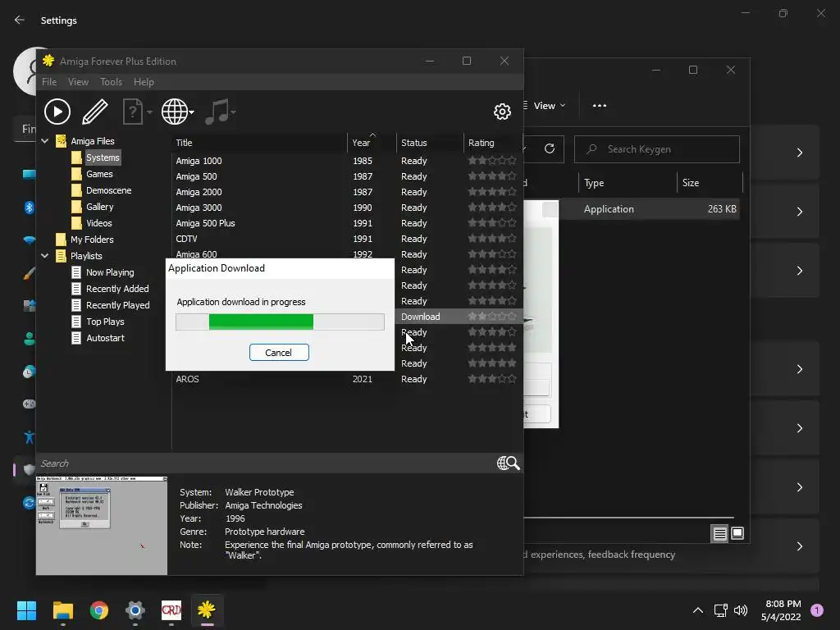840x630 pixels.
Task: Open the File menu
Action: tap(49, 82)
